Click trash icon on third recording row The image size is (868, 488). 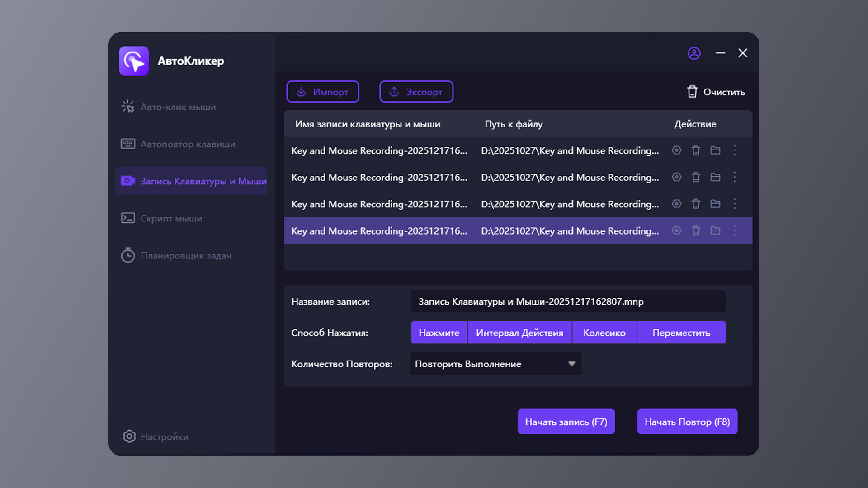[696, 204]
